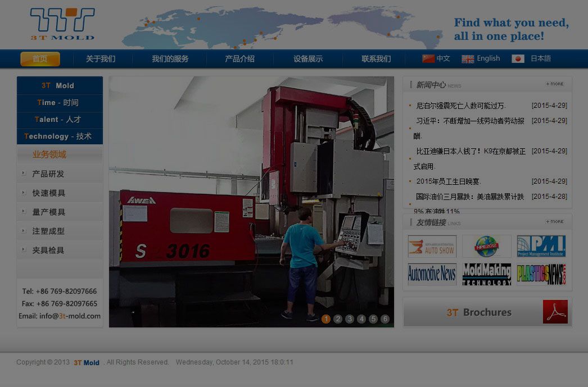Go to slide 6 of slideshow
Screen dimensions: 588x387
(385, 319)
